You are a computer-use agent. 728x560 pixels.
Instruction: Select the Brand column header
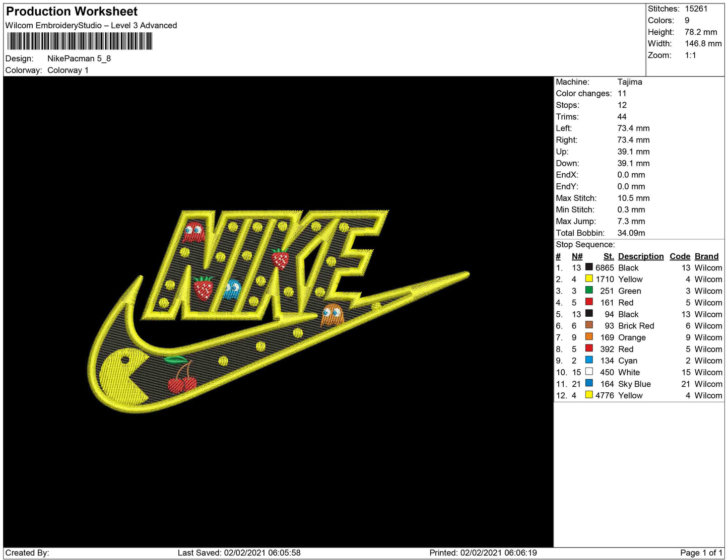tap(707, 256)
